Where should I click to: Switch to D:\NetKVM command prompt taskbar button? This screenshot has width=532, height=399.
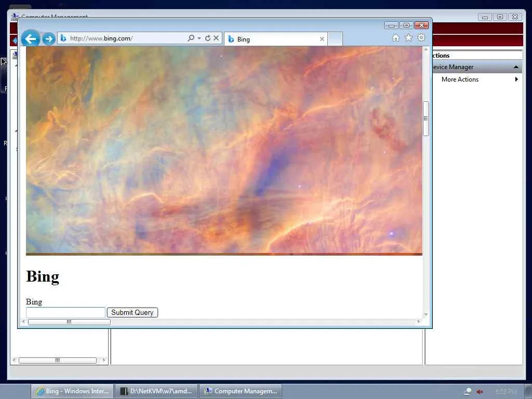(156, 391)
